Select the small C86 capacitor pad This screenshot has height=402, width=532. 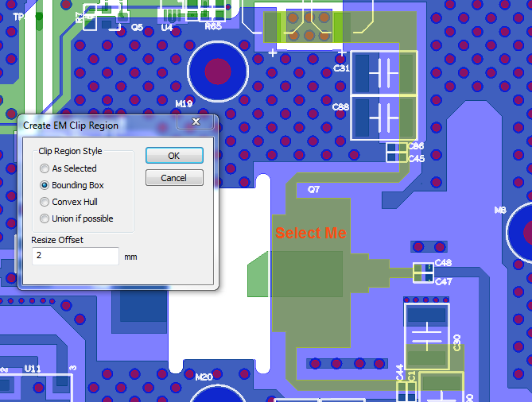point(395,148)
